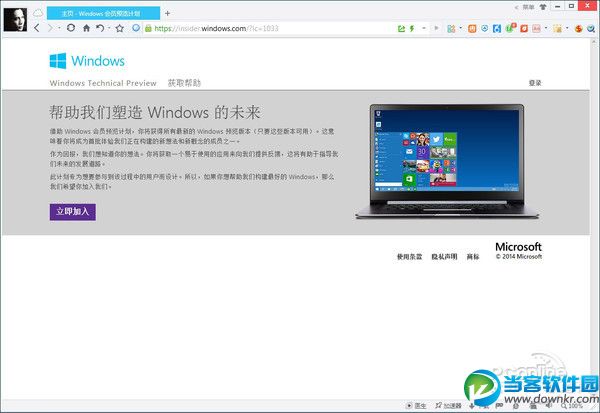
Task: Expand the dropdown beside the gift box icon
Action: point(567,28)
